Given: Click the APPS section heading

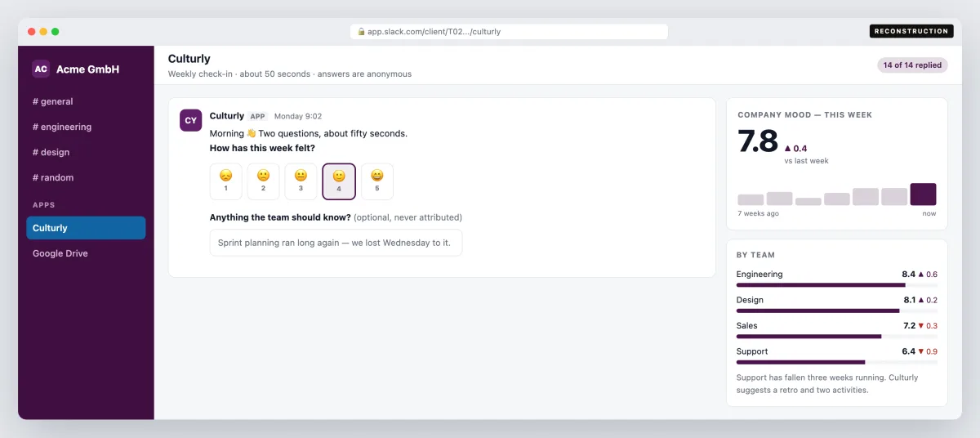Looking at the screenshot, I should pos(44,205).
